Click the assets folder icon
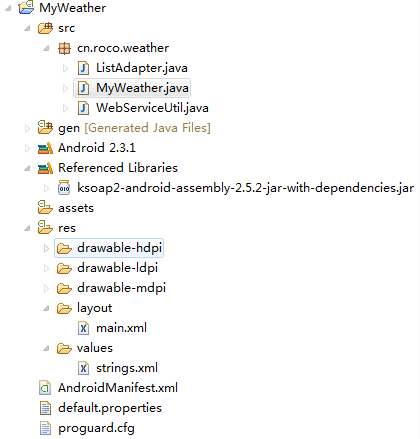 coord(45,207)
